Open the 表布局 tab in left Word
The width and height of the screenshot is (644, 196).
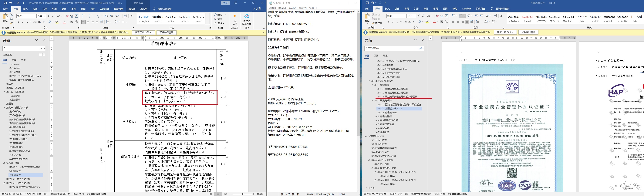(144, 9)
